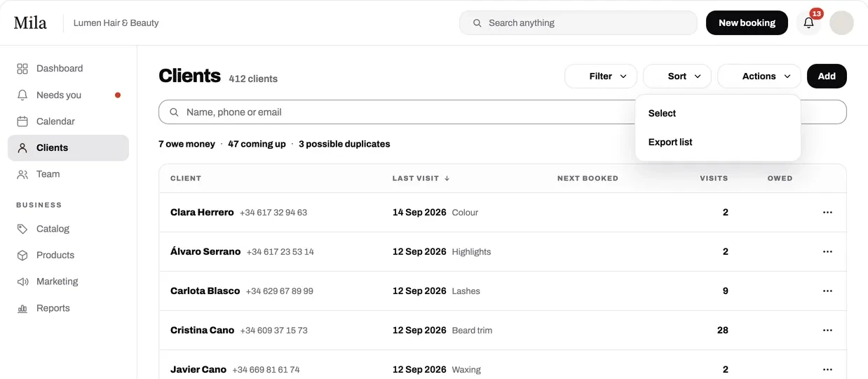The width and height of the screenshot is (868, 379).
Task: Click phone number +34 617 32 94 63
Action: pyautogui.click(x=273, y=213)
